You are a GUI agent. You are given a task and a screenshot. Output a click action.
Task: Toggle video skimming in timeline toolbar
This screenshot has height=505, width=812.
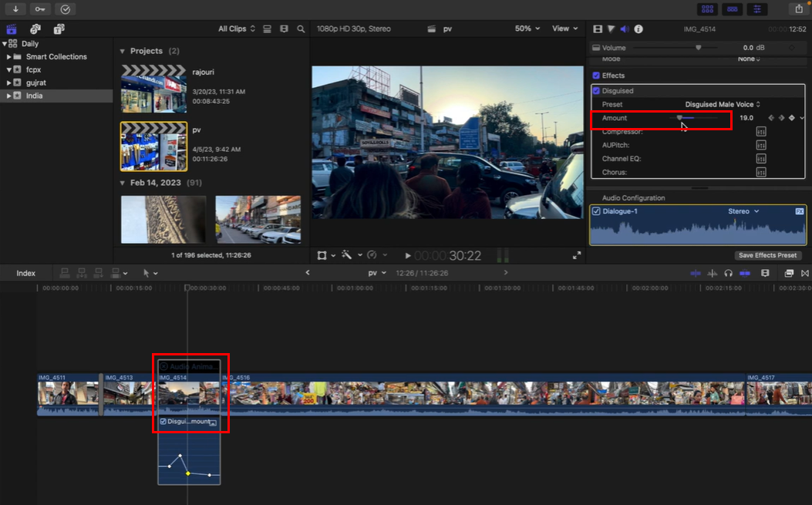tap(696, 273)
